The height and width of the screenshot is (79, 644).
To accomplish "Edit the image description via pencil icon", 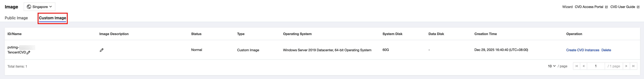I will pyautogui.click(x=101, y=50).
